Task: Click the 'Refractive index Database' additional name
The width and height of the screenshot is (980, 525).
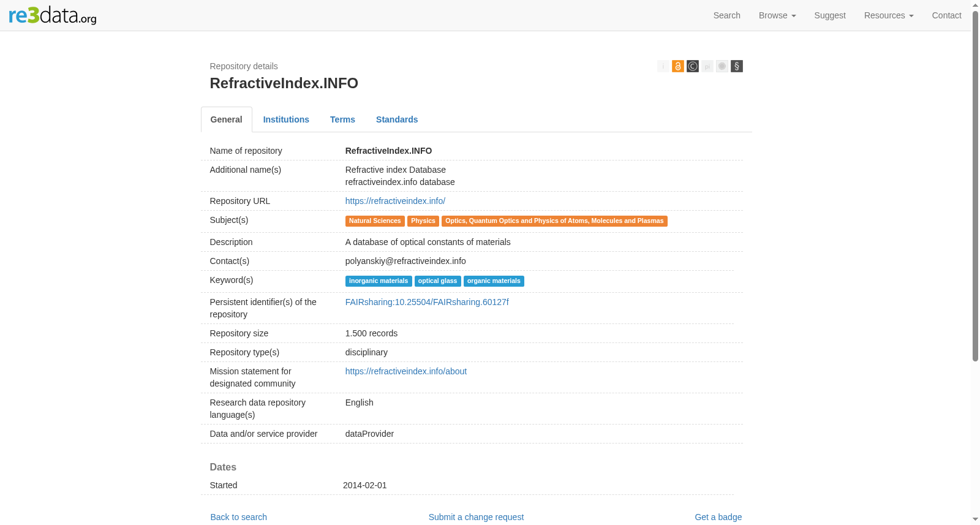Action: click(396, 170)
